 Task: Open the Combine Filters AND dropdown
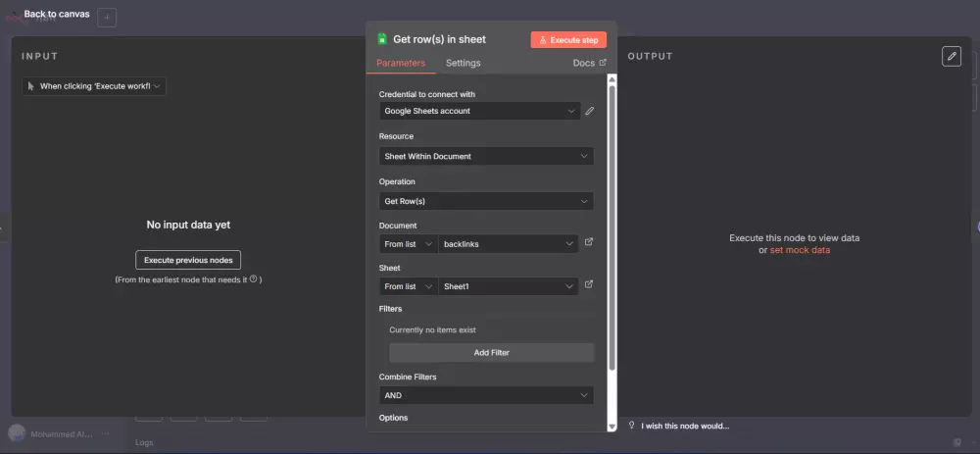pos(486,395)
